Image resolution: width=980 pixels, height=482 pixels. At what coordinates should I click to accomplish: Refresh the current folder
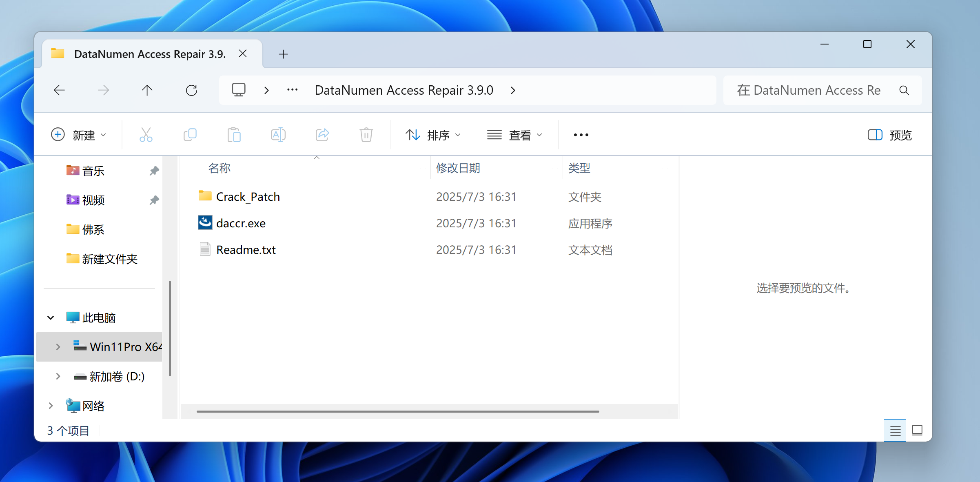(x=191, y=90)
